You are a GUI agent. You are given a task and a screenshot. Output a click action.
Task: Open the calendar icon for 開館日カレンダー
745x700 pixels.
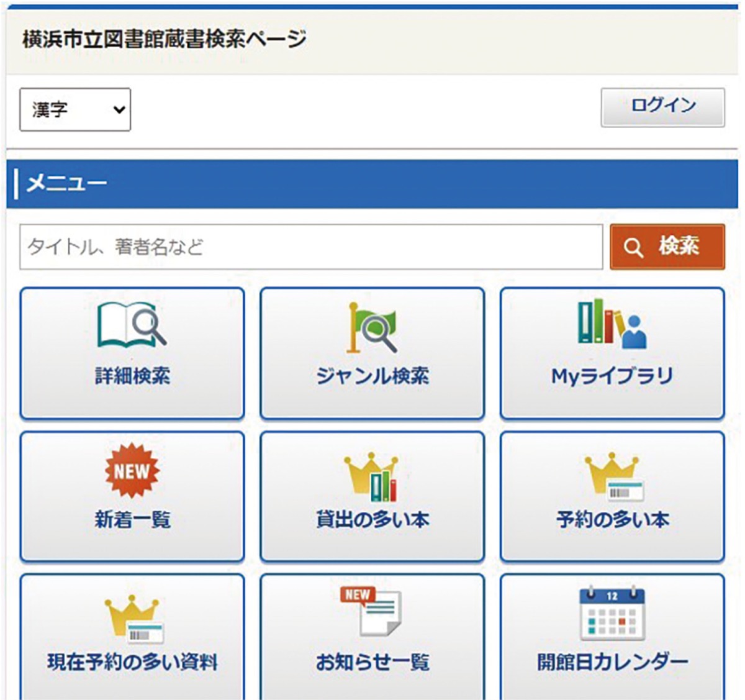coord(612,612)
